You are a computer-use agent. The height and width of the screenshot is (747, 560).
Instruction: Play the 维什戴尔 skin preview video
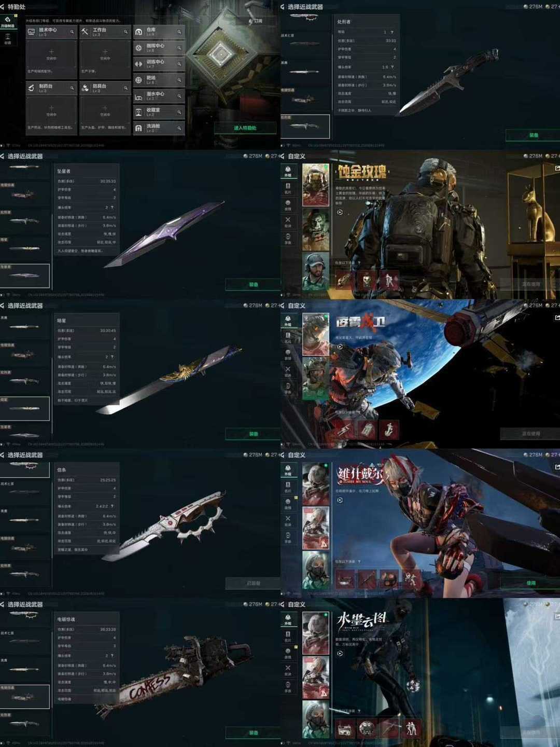(340, 500)
